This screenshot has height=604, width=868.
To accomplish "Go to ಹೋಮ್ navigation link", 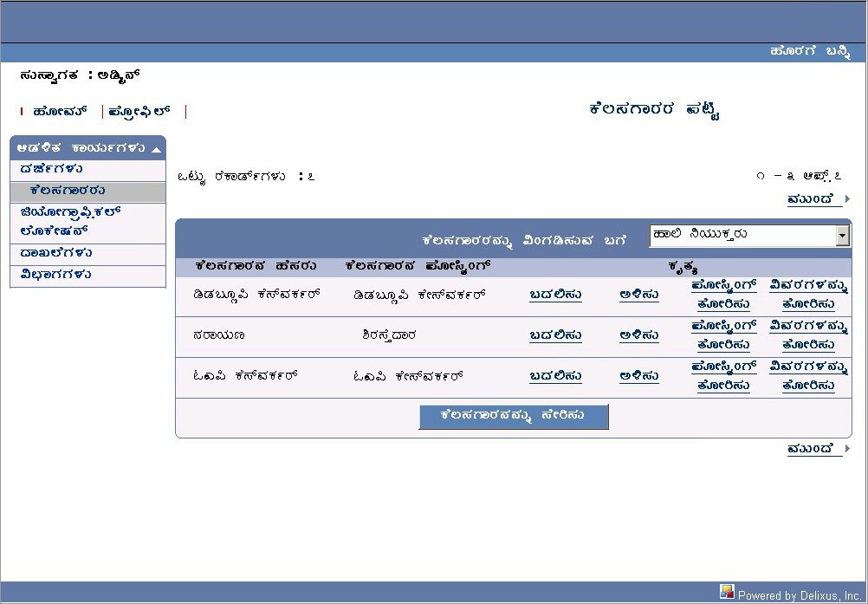I will tap(60, 112).
